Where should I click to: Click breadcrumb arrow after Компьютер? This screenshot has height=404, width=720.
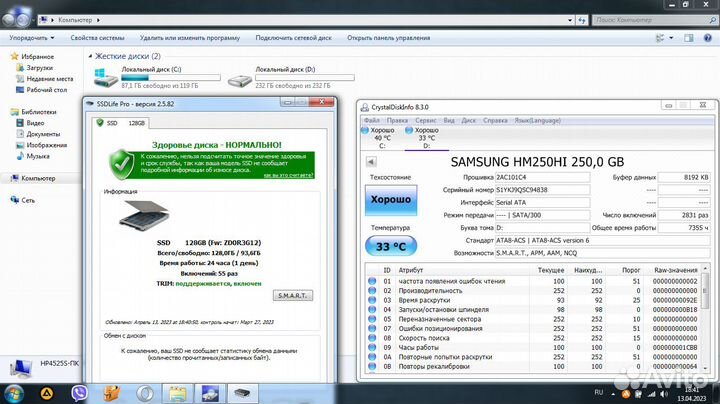click(98, 20)
